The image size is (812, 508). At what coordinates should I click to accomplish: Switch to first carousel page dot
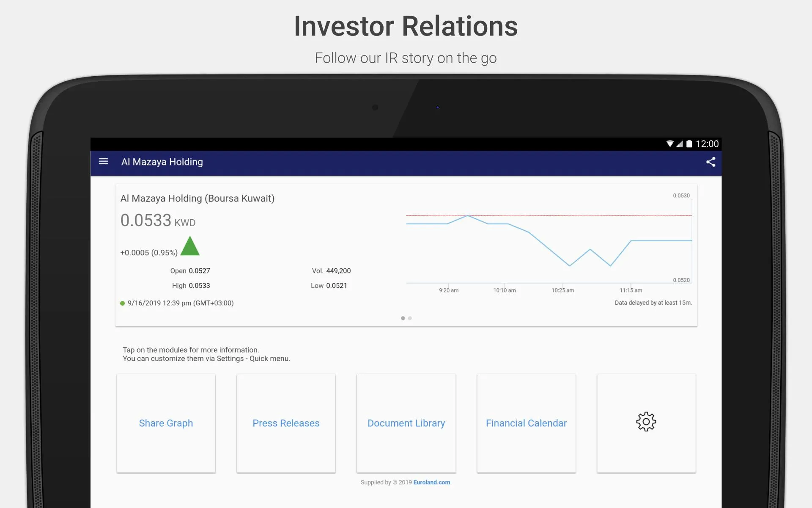[x=402, y=318]
